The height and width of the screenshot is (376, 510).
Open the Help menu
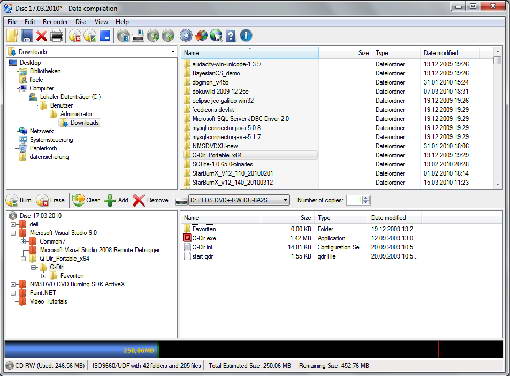(122, 22)
